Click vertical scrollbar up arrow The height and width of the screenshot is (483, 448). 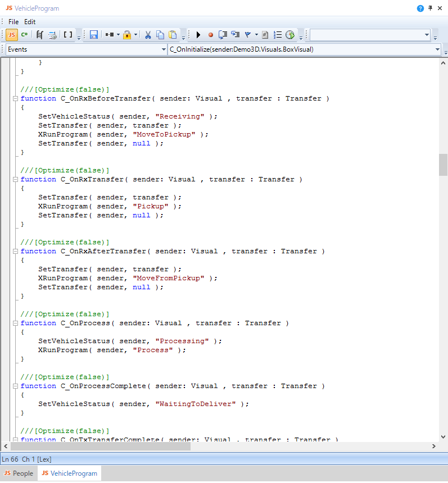tap(443, 63)
